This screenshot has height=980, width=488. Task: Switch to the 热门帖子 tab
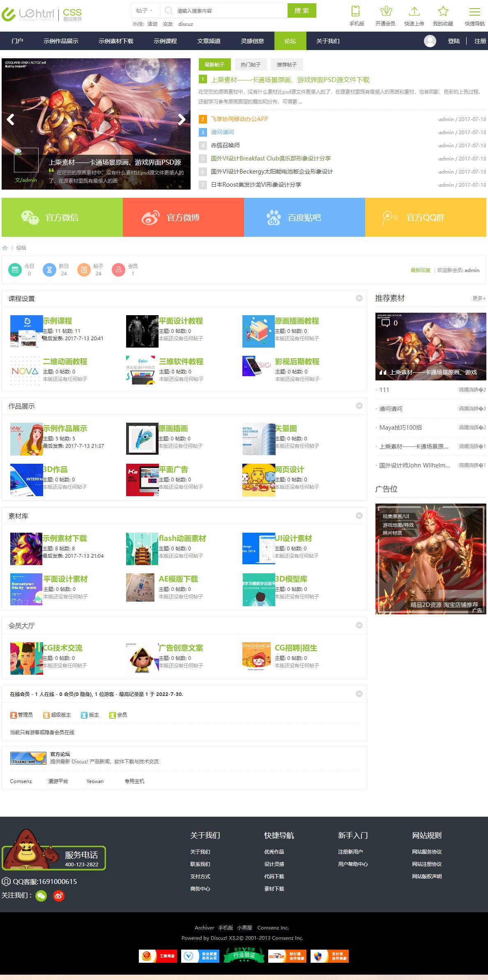pos(250,65)
